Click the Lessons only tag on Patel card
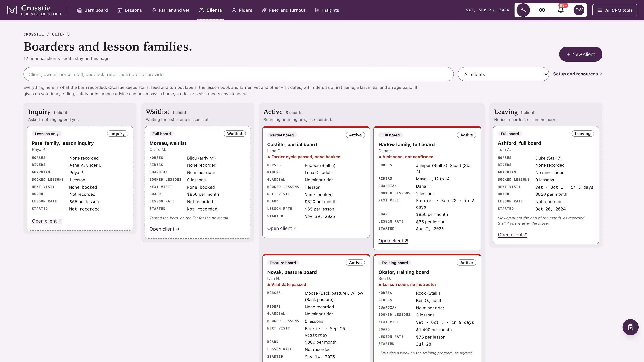The height and width of the screenshot is (362, 644). point(46,134)
